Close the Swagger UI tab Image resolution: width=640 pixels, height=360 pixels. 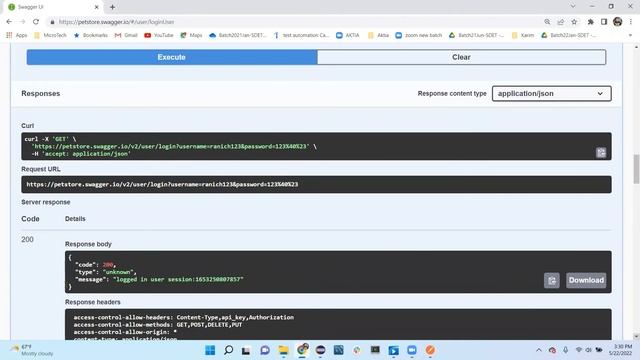[96, 7]
